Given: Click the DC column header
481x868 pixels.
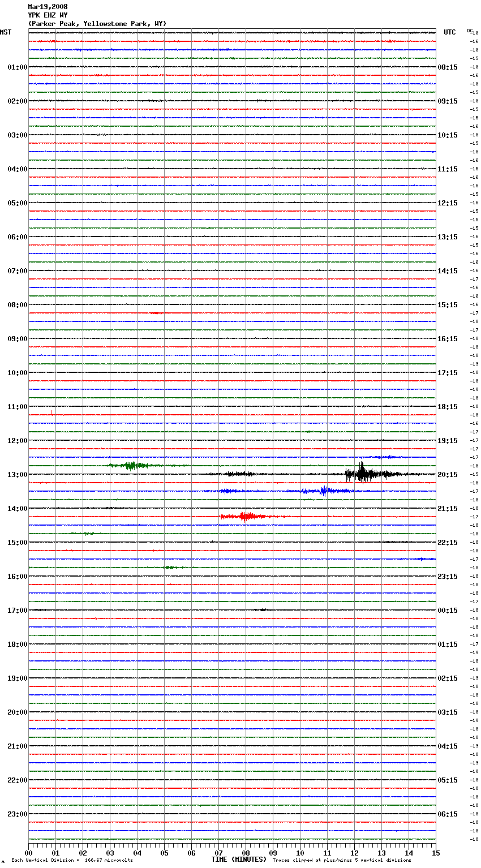Looking at the screenshot, I should (x=470, y=31).
